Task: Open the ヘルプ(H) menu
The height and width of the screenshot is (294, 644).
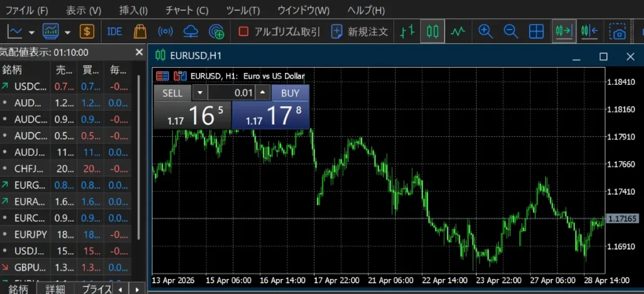Action: point(366,10)
